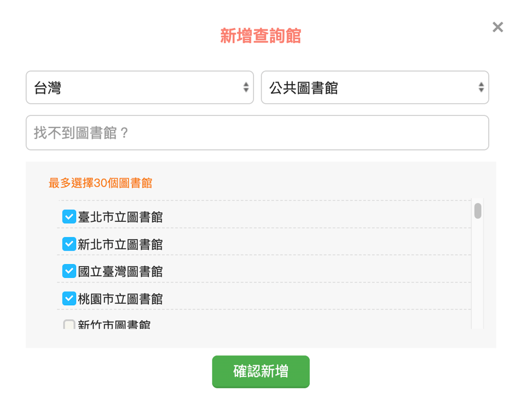The image size is (521, 420).
Task: Check the 新竹市圖書館 checkbox
Action: coord(69,324)
